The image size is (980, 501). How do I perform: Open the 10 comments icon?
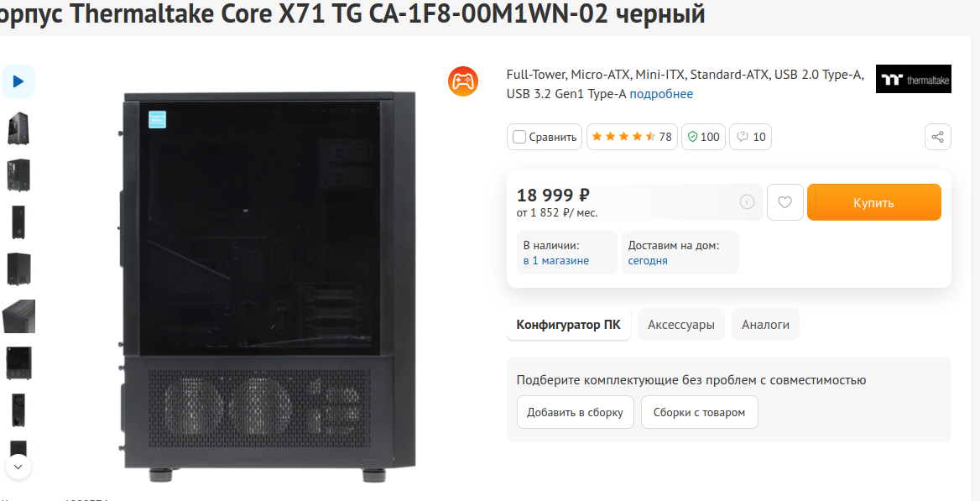click(x=751, y=137)
